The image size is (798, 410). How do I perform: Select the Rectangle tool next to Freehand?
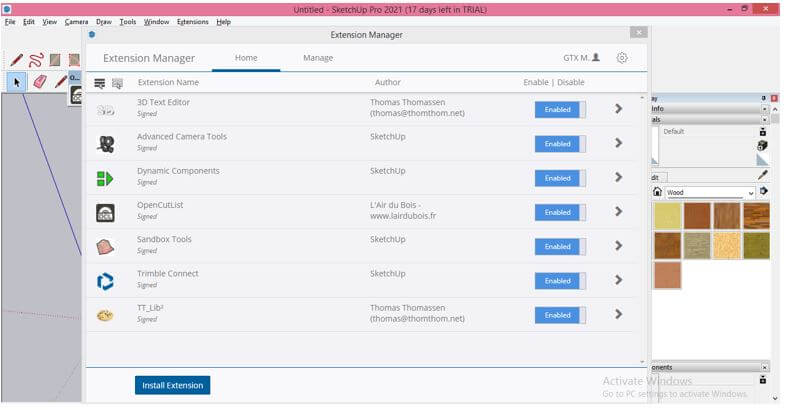(x=55, y=61)
